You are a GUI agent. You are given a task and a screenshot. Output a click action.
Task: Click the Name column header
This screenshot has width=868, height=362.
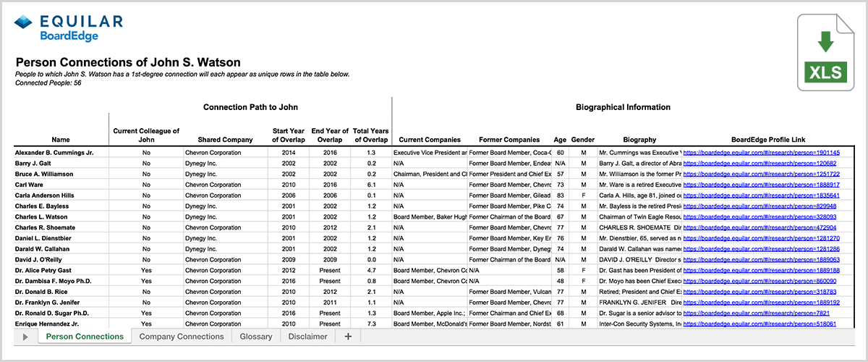[x=61, y=140]
